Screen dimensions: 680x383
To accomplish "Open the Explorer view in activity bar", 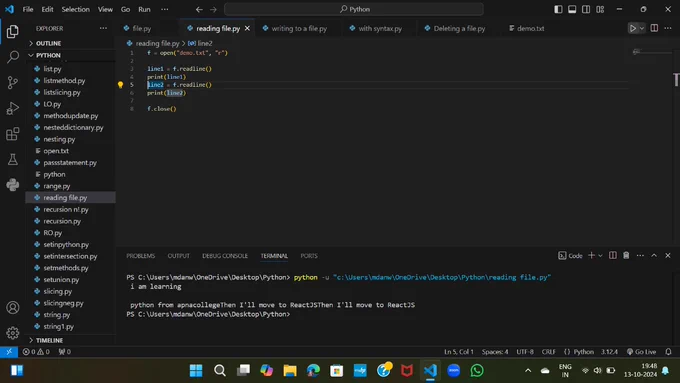I will pyautogui.click(x=13, y=31).
